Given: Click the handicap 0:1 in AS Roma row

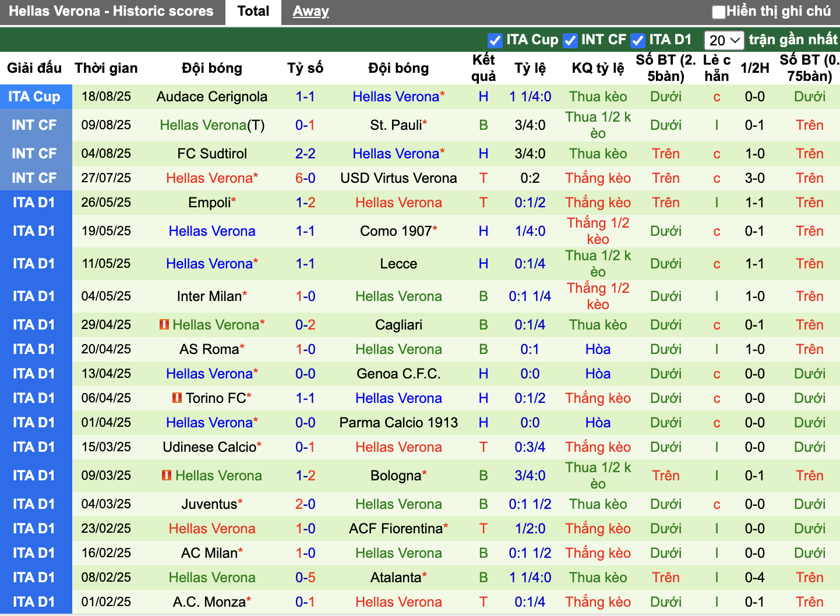Looking at the screenshot, I should coord(530,349).
